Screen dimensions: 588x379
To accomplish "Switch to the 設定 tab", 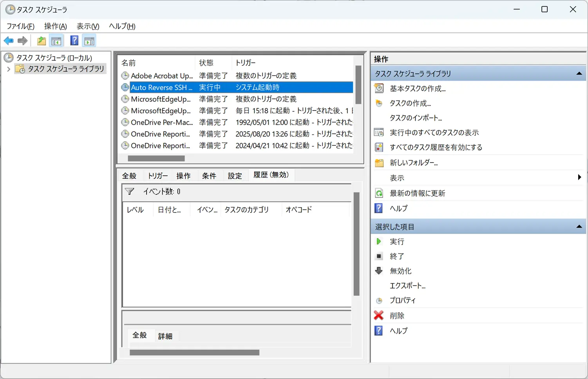I will [x=235, y=176].
